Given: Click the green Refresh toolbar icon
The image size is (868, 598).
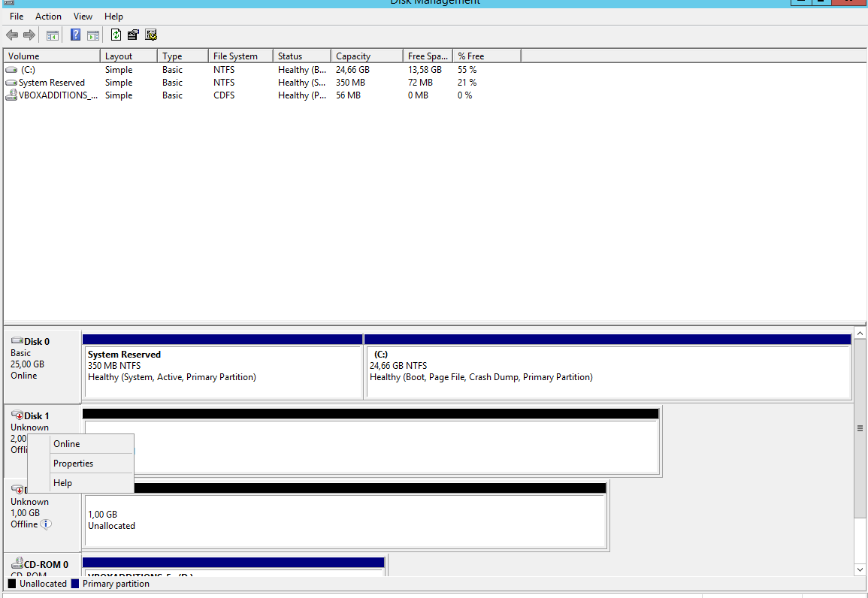Looking at the screenshot, I should click(116, 35).
